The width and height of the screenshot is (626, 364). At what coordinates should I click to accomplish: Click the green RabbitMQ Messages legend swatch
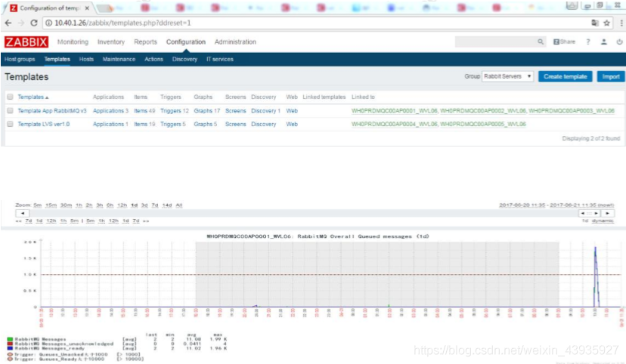click(x=9, y=340)
